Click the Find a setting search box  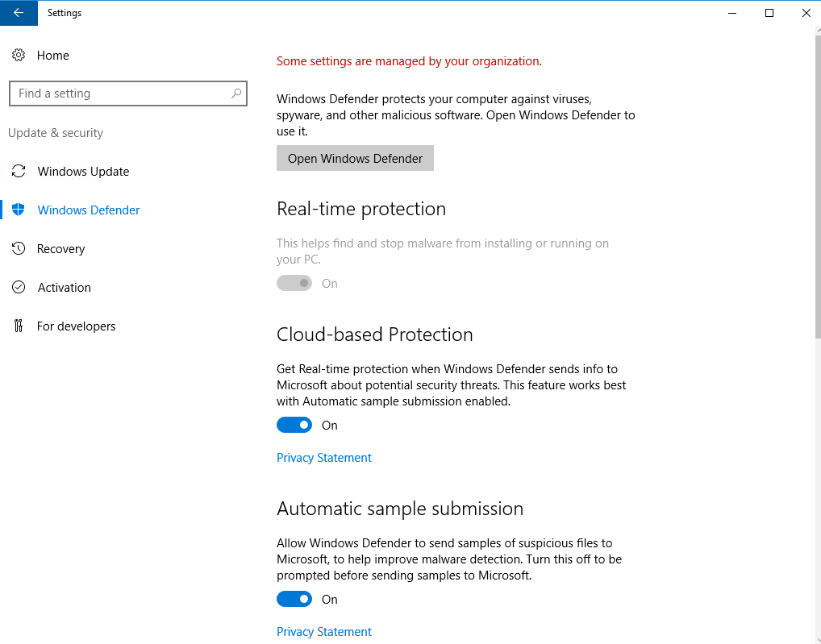click(x=127, y=93)
